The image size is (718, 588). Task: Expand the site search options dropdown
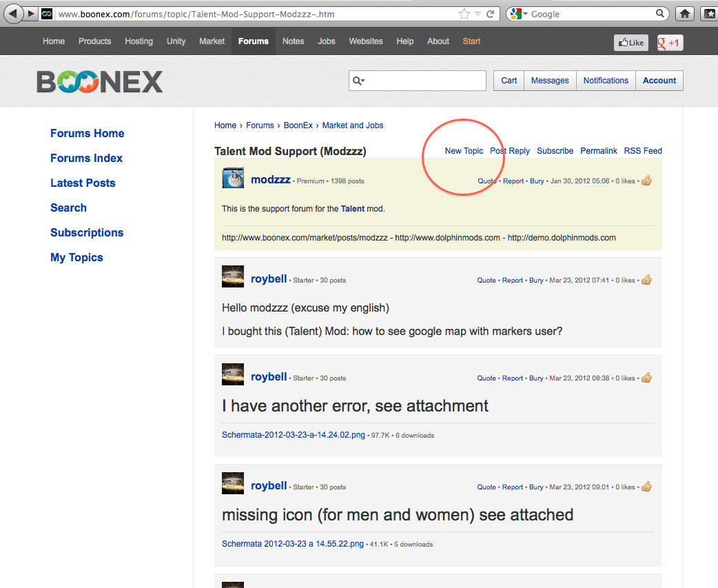[x=359, y=81]
